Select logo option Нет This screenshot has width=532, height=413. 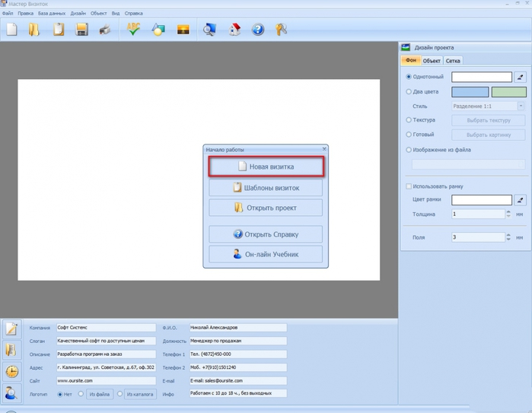click(x=60, y=394)
